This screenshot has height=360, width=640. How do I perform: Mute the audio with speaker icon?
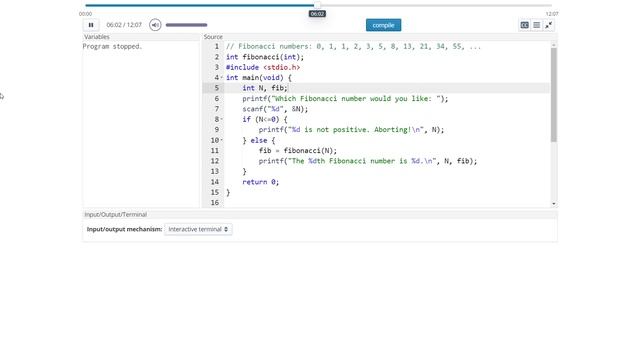tap(155, 25)
